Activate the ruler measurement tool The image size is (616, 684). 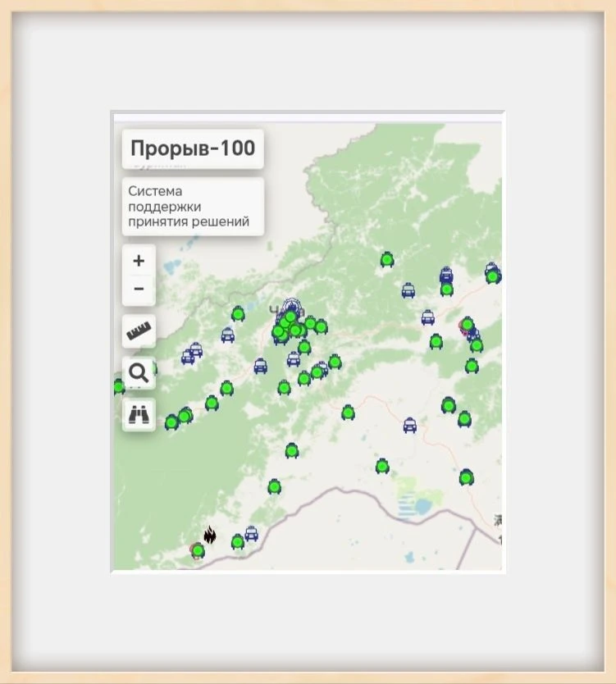[139, 331]
